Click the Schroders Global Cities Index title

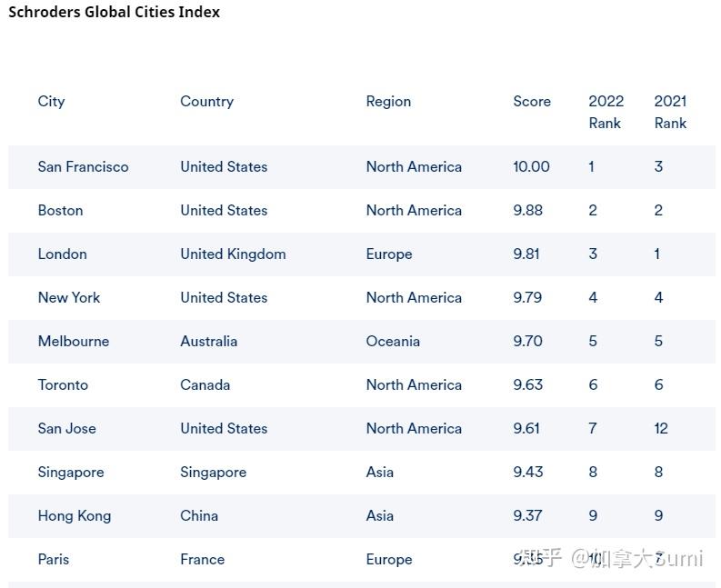(114, 12)
